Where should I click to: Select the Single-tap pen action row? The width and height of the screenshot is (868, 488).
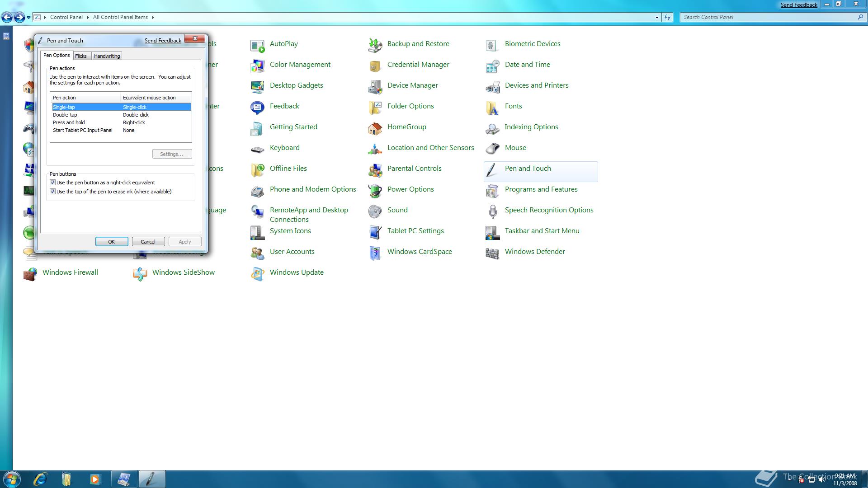tap(121, 107)
